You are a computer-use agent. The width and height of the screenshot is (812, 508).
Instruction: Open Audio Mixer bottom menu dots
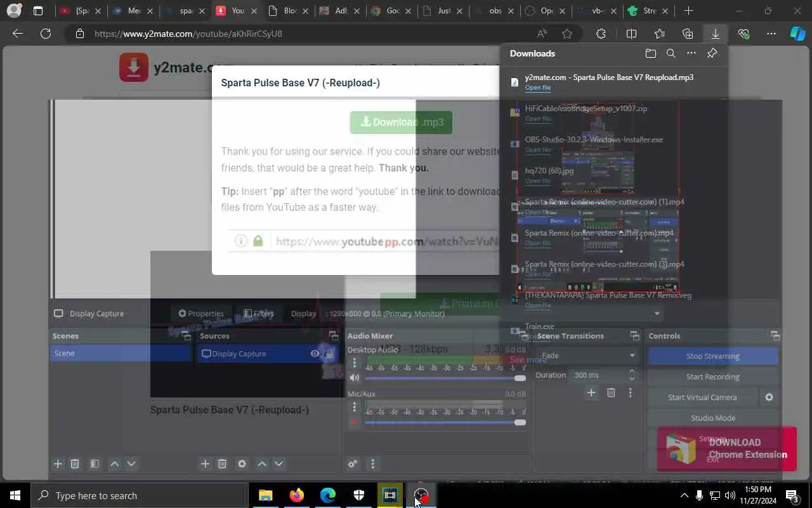click(372, 464)
